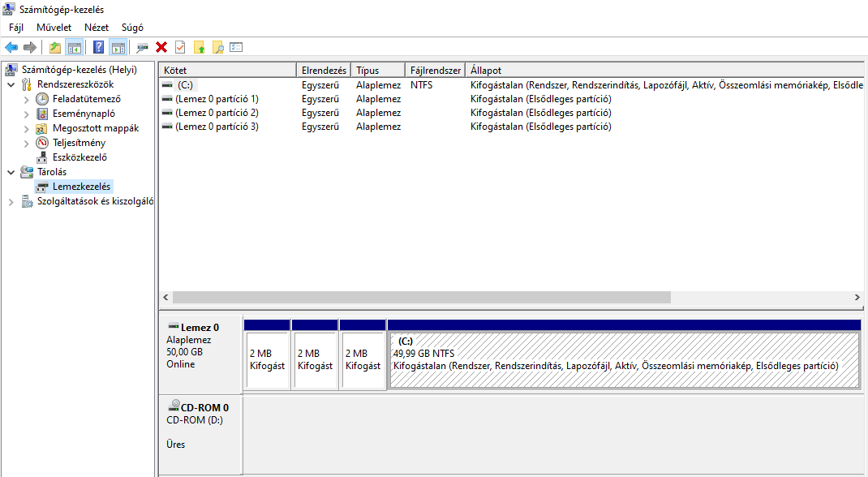Expand the Teljesítmény node
868x477 pixels.
click(26, 144)
